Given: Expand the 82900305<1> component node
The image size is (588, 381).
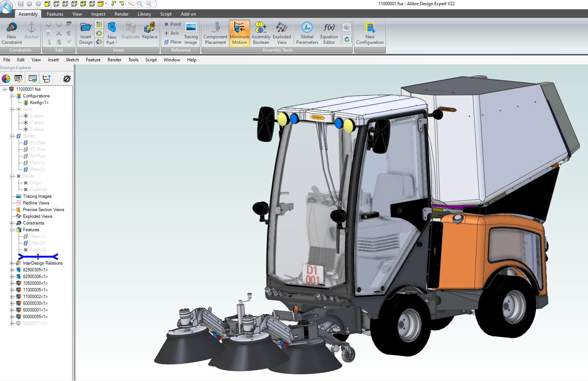Looking at the screenshot, I should point(12,270).
